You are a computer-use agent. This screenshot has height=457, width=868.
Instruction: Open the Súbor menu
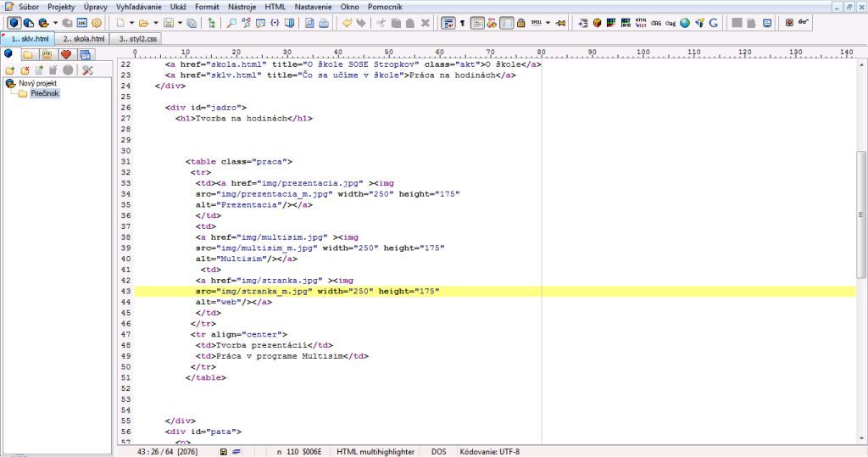click(x=29, y=7)
